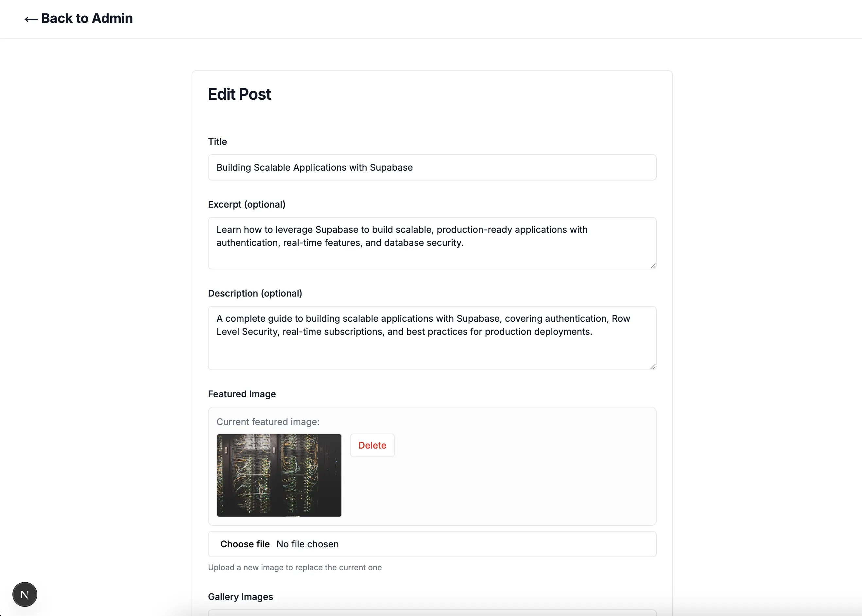Delete the current featured image

point(372,445)
